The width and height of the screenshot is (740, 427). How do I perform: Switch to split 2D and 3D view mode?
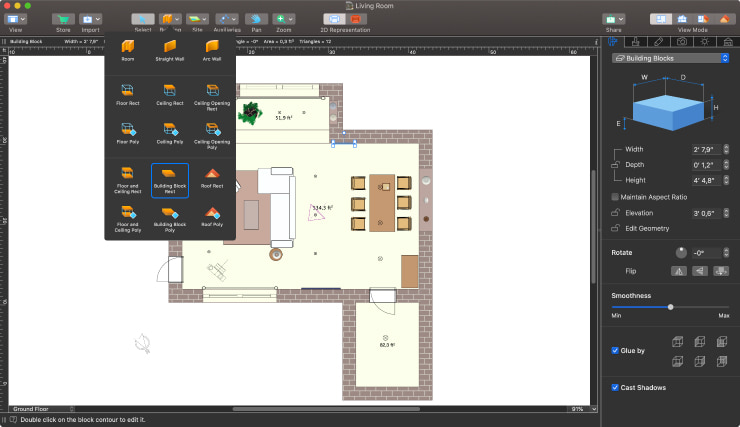click(x=703, y=19)
